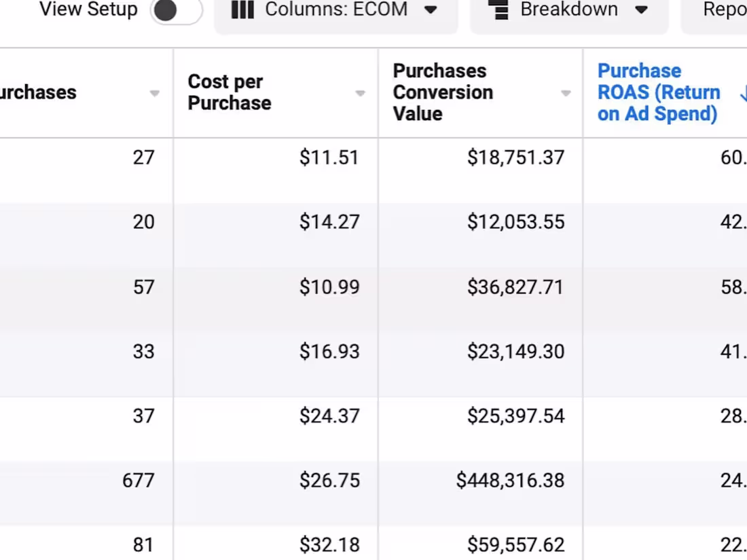Click the Purchases Conversion Value header
Viewport: 747px width, 560px height.
pyautogui.click(x=443, y=92)
